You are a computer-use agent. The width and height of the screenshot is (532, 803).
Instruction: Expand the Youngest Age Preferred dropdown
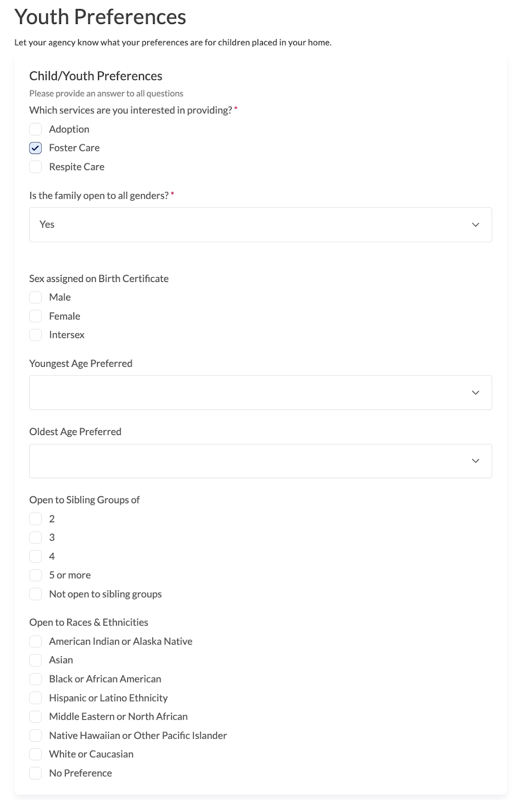(x=260, y=393)
